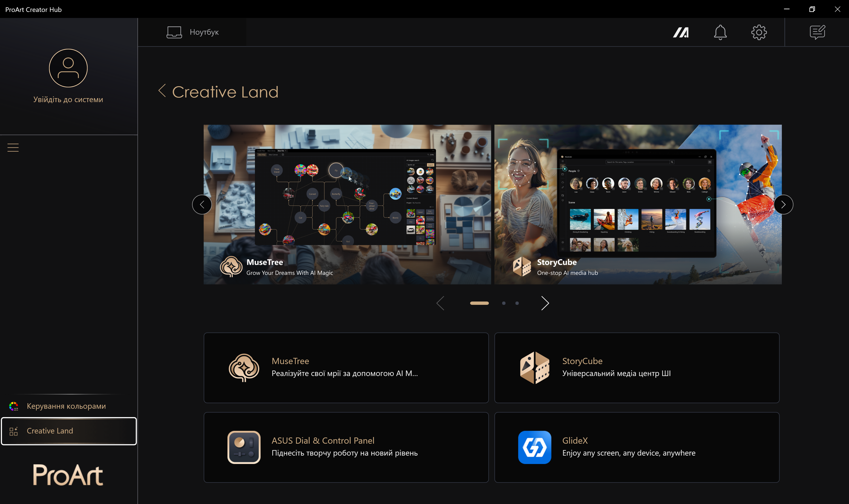This screenshot has height=504, width=849.
Task: Select Creative Land in the sidebar
Action: 50,431
